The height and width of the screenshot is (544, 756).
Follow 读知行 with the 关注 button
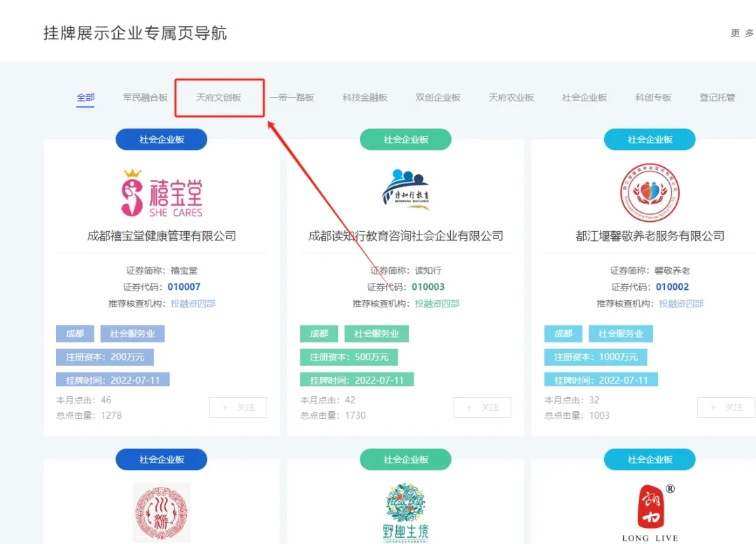pyautogui.click(x=482, y=407)
